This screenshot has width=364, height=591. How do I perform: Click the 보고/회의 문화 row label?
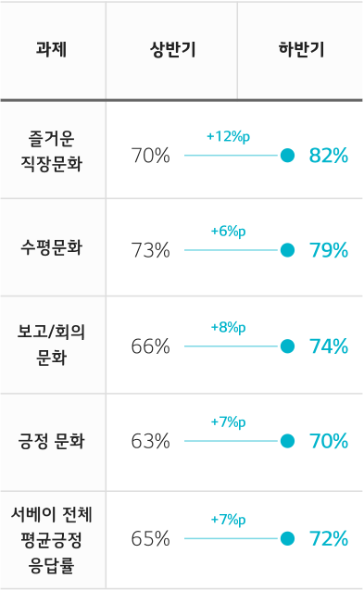[x=51, y=345]
